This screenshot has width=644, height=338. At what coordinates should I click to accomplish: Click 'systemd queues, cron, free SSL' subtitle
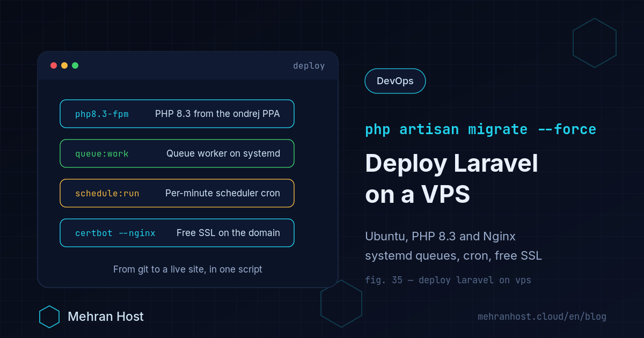[453, 256]
